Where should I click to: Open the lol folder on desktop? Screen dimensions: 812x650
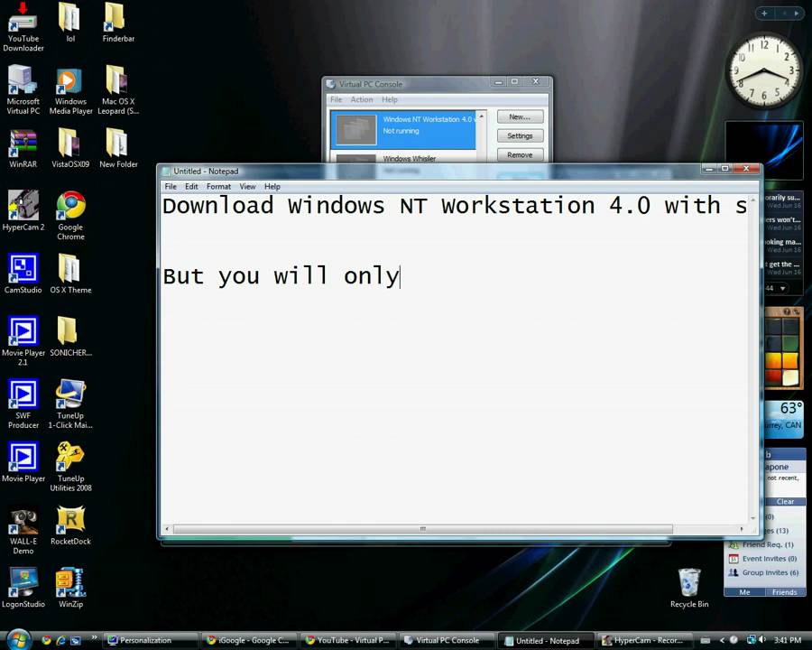pyautogui.click(x=69, y=23)
